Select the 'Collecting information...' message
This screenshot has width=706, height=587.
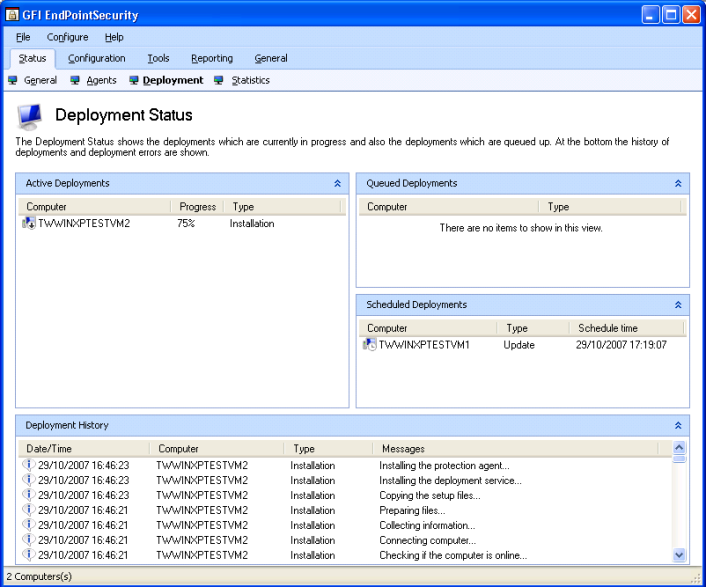click(427, 525)
